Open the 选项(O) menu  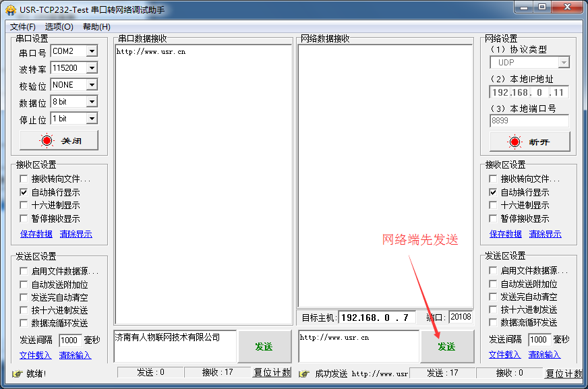tap(59, 27)
